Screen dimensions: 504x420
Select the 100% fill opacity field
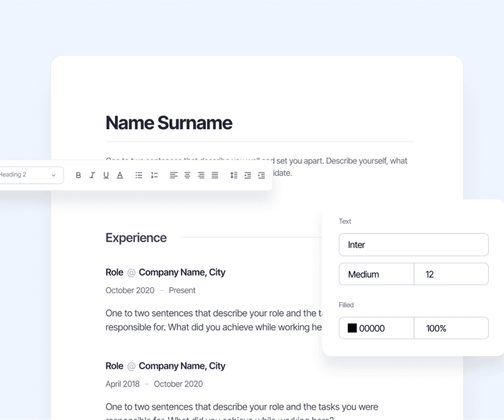451,328
